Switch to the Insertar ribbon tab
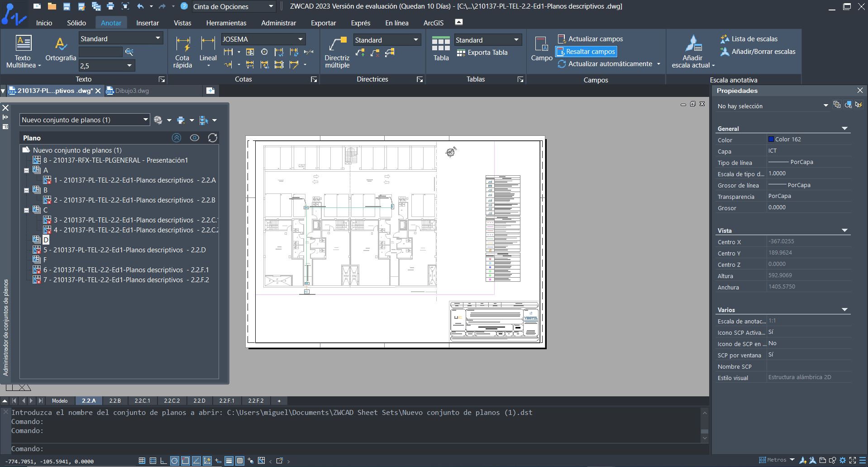Screen dimensions: 868x467 (x=148, y=23)
